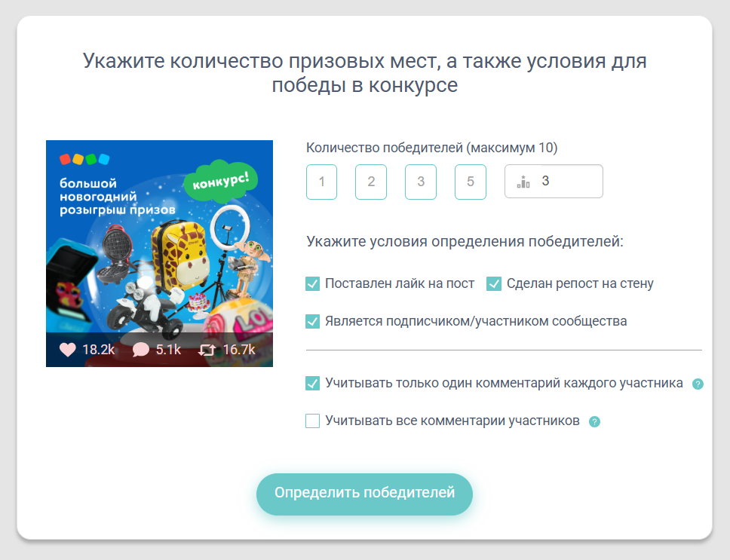Toggle "Сделан репост на стену" checkbox
Screen dimensions: 730x560
494,284
